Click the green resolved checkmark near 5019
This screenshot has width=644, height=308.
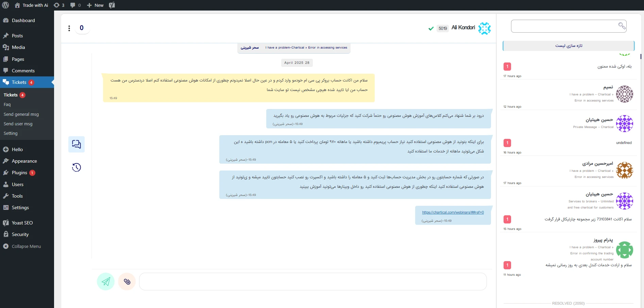pos(431,29)
